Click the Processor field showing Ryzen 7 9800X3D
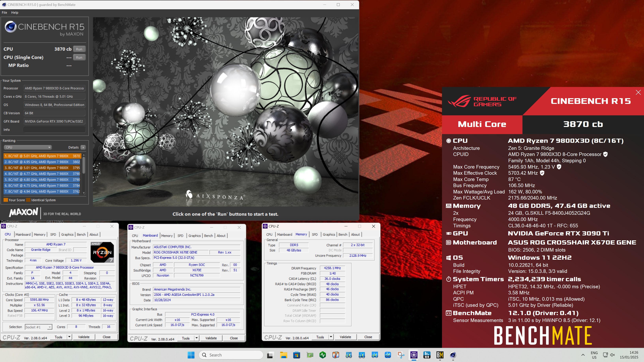 (54, 88)
